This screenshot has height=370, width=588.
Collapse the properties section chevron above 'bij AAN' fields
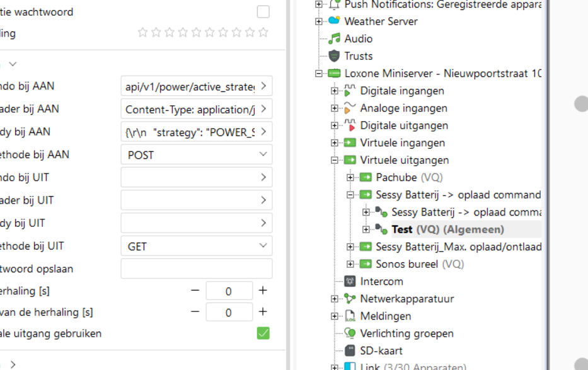pos(13,64)
